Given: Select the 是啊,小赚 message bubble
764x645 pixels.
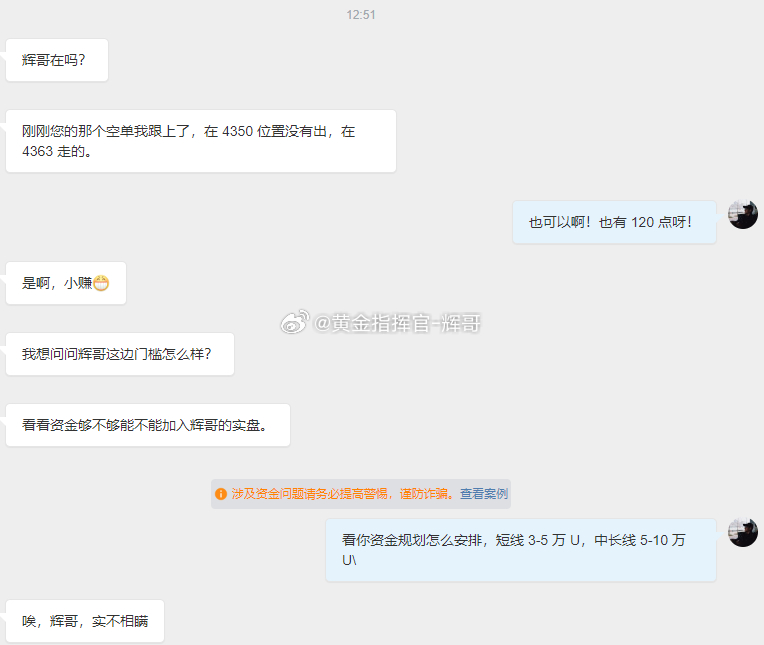Looking at the screenshot, I should [x=66, y=283].
